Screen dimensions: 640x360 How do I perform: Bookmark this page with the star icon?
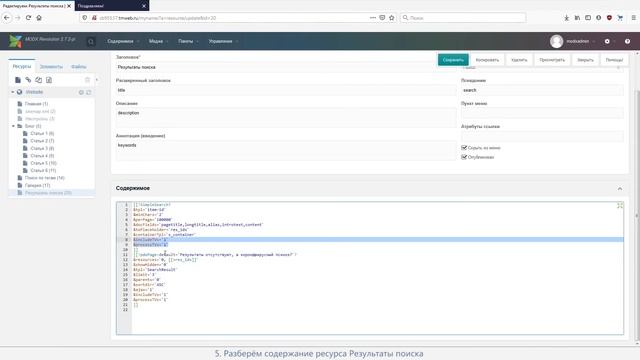(391, 18)
